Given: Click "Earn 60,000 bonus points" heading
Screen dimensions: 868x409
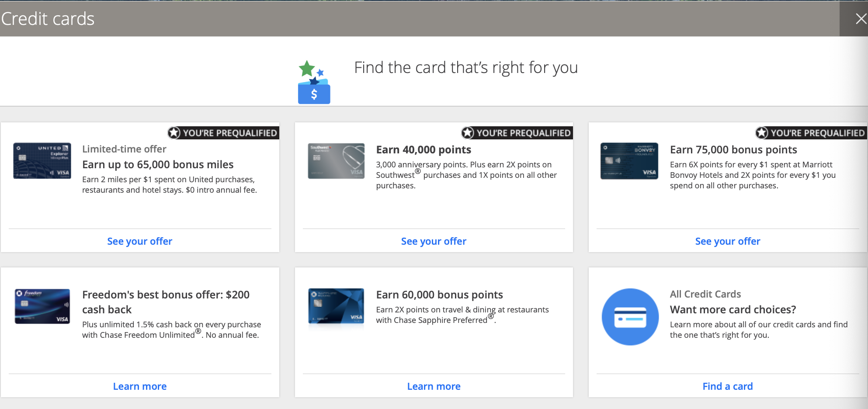Looking at the screenshot, I should (x=440, y=295).
